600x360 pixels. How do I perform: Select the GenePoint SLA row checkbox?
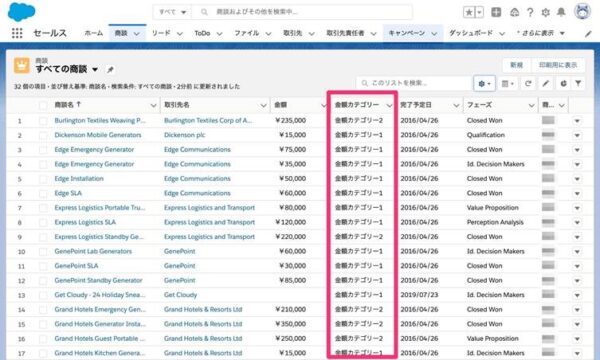point(43,266)
